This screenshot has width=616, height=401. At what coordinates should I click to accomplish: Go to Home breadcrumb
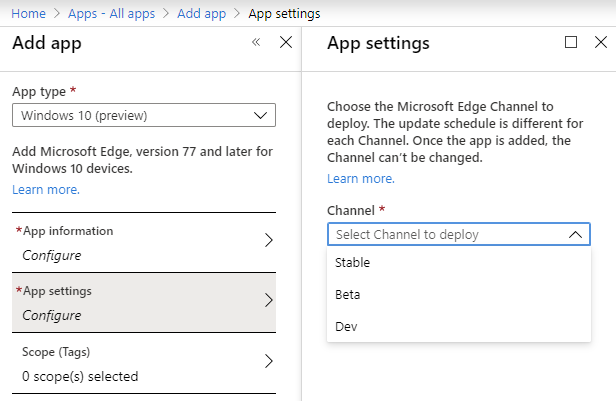coord(28,13)
